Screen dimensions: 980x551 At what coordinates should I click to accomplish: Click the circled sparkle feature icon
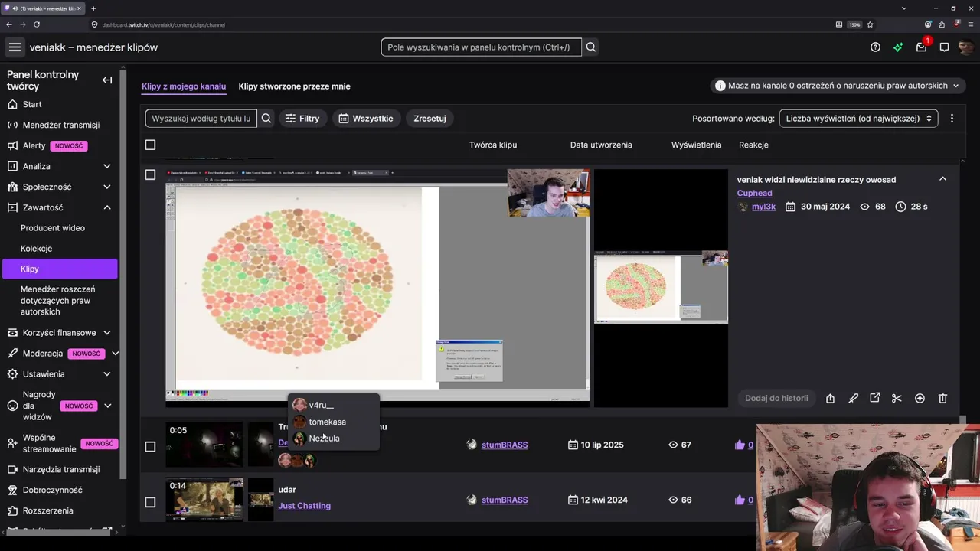[x=920, y=398]
